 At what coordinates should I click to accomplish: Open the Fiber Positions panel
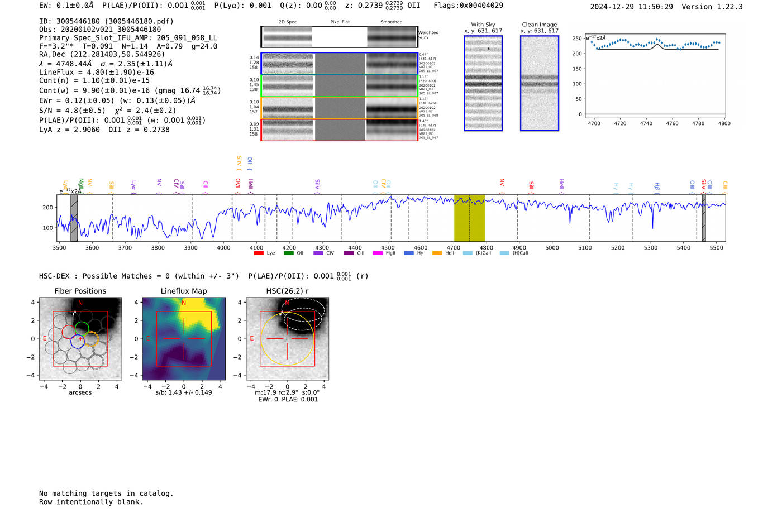pos(80,339)
